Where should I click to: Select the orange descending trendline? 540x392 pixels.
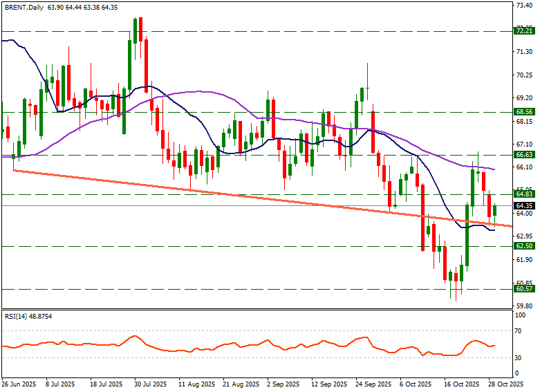207,189
